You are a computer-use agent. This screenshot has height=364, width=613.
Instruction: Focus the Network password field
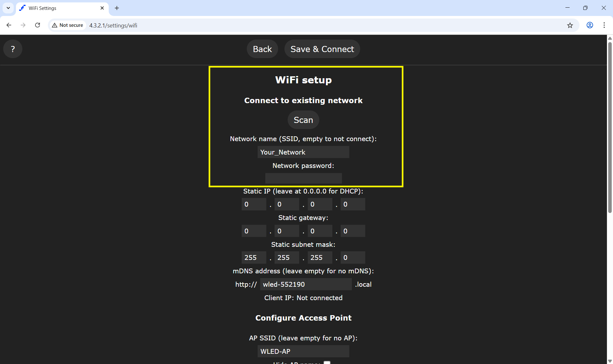click(303, 178)
